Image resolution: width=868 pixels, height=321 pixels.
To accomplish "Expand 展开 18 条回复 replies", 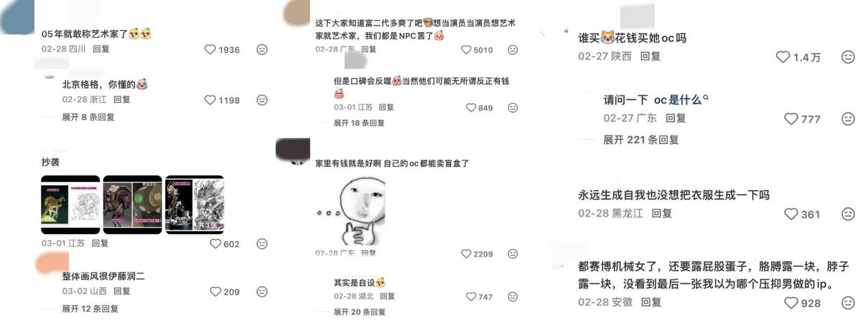I will point(359,123).
